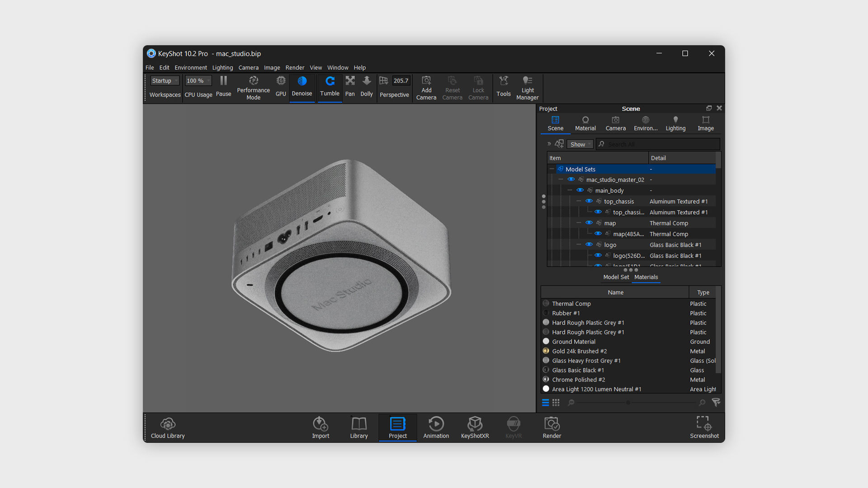Screen dimensions: 868x488
Task: Open the Show filter dropdown
Action: tap(580, 144)
